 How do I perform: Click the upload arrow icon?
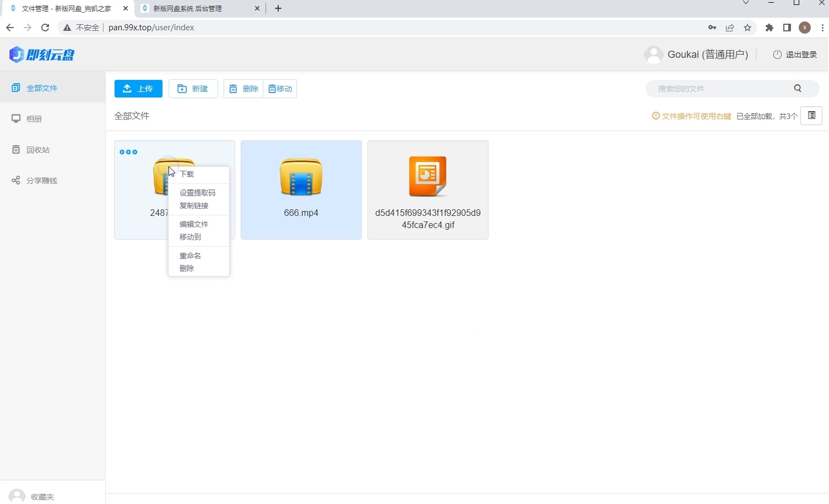(127, 89)
